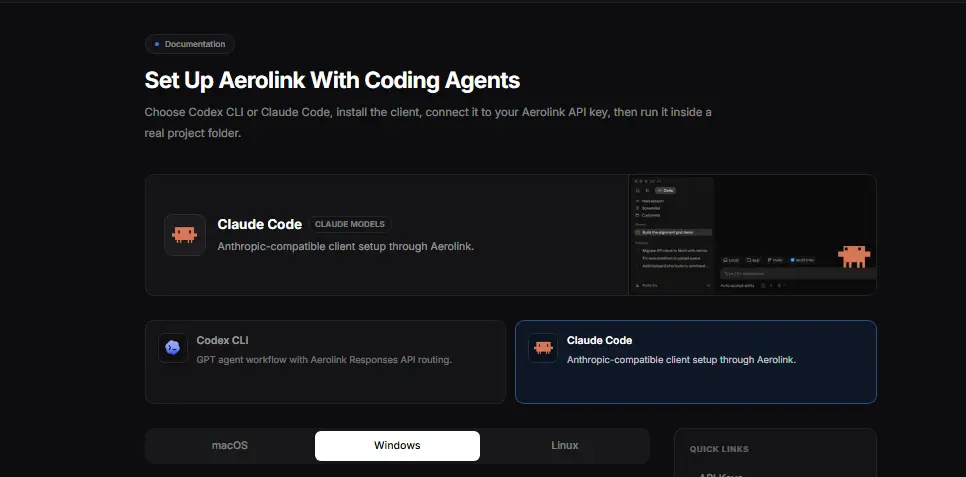The image size is (966, 477).
Task: Select the Codex CLI agent card title
Action: [x=222, y=340]
